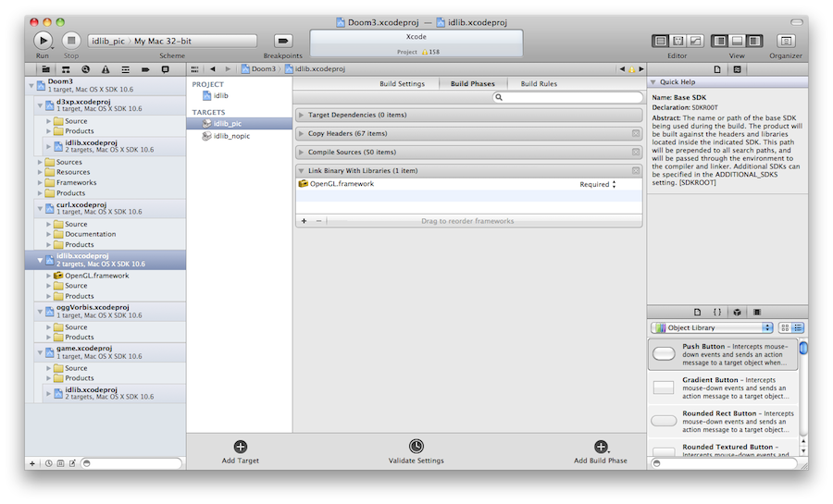Viewport: 833px width, 504px height.
Task: Collapse the Quick Help section triangle
Action: [653, 82]
